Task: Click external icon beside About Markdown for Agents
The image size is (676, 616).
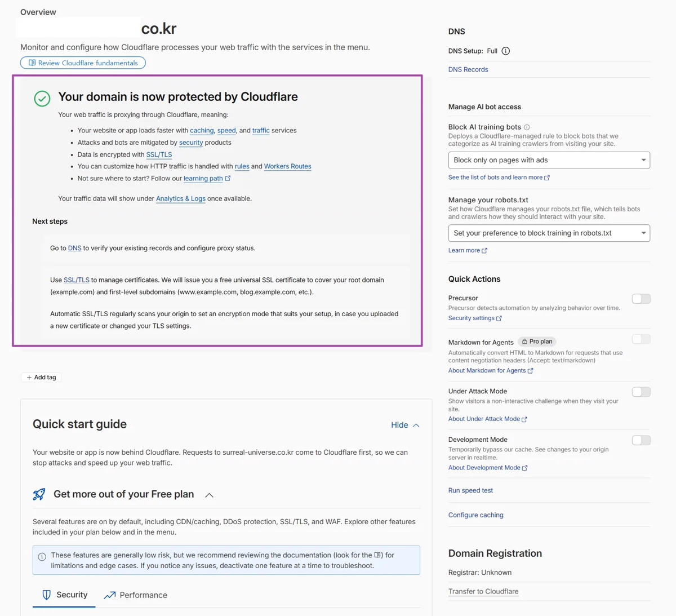Action: tap(530, 371)
